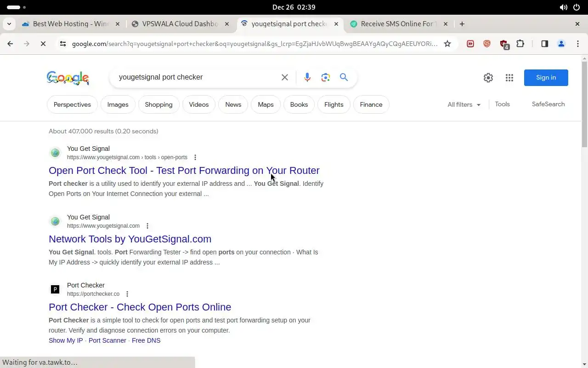This screenshot has width=588, height=368.
Task: Click the Google doodle logo
Action: click(68, 78)
